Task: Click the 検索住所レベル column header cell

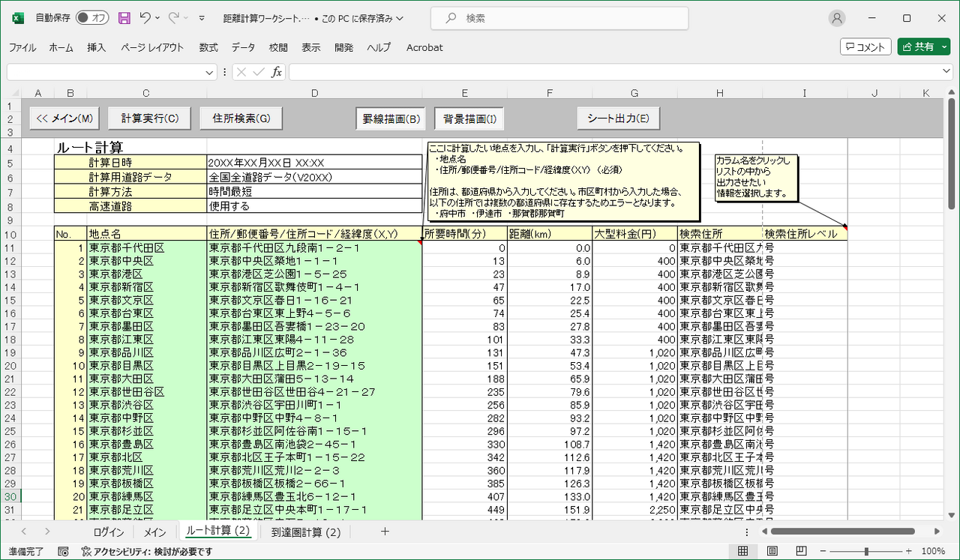Action: click(805, 234)
